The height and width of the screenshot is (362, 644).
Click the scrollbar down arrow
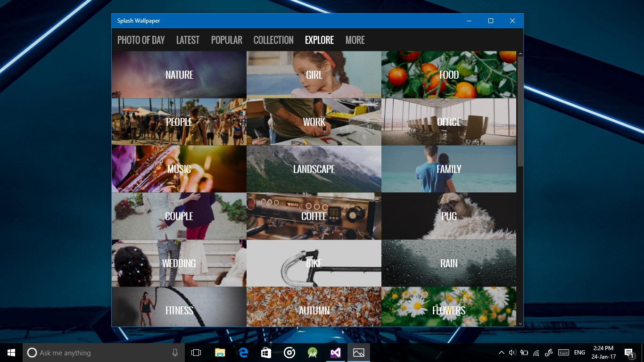tap(520, 324)
